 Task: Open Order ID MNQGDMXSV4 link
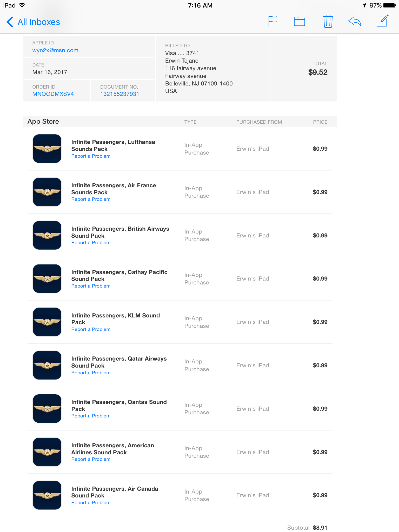(53, 94)
